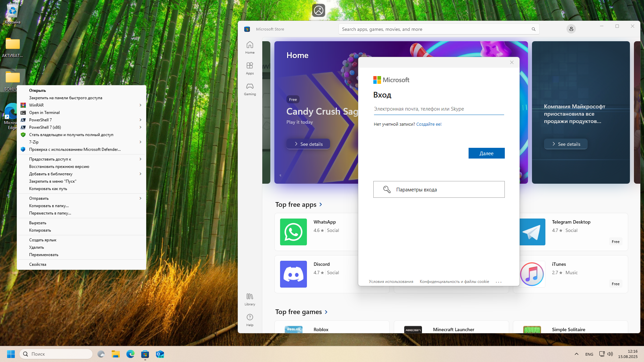Viewport: 644px width, 362px height.
Task: Click the ENG language indicator
Action: coord(589,354)
